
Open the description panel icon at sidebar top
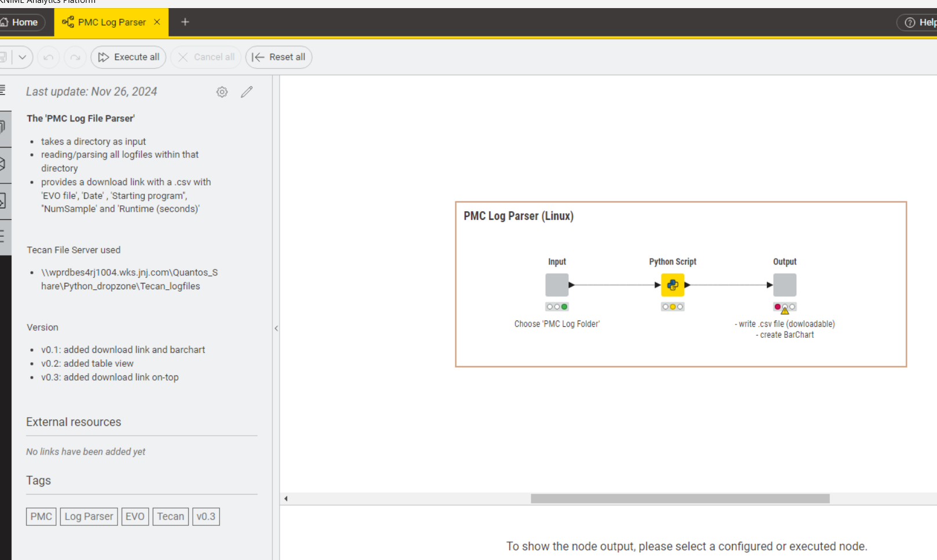[x=3, y=90]
